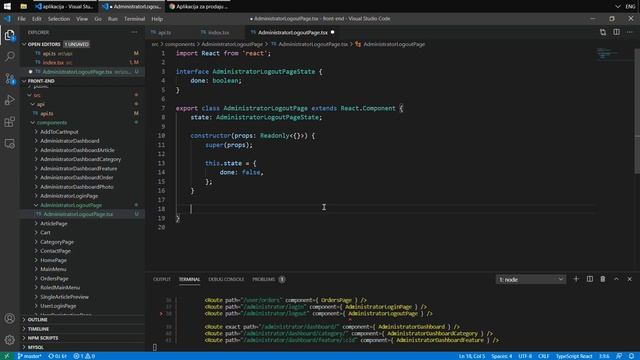The width and height of the screenshot is (640, 360).
Task: Expand the NPM SCRIPTS section
Action: (43, 338)
